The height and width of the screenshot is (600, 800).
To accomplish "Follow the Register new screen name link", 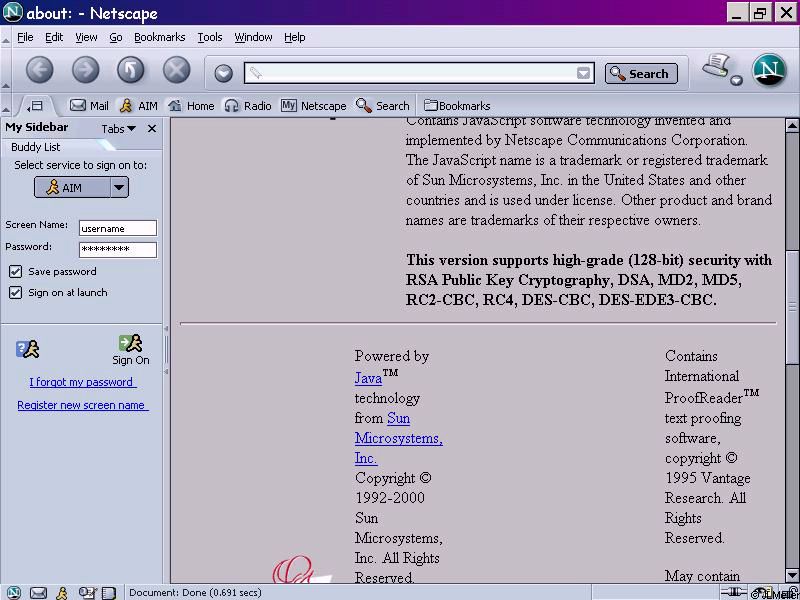I will (83, 405).
